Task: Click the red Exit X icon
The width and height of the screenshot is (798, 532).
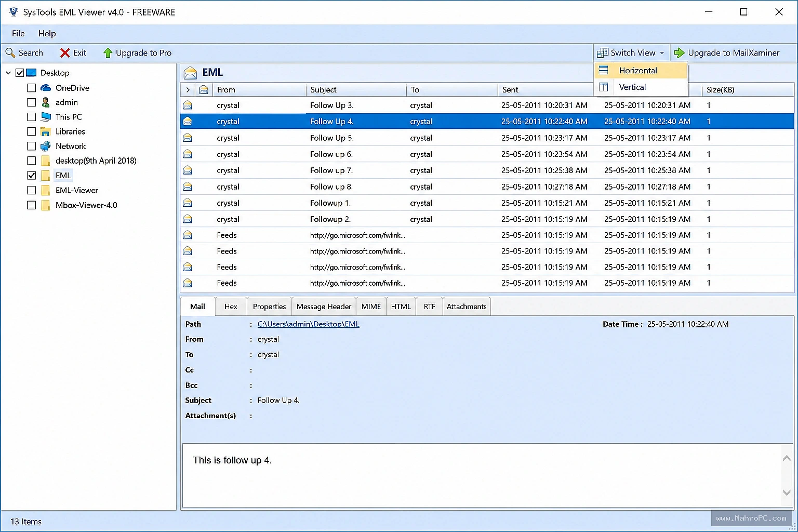Action: [65, 53]
